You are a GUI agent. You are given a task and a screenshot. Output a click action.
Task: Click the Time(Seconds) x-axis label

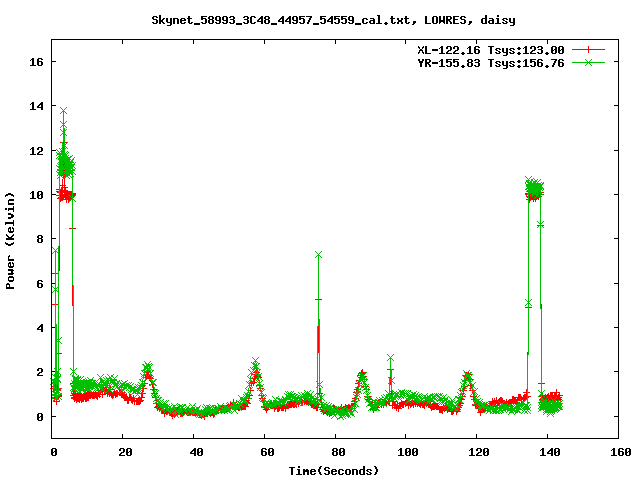pyautogui.click(x=334, y=471)
